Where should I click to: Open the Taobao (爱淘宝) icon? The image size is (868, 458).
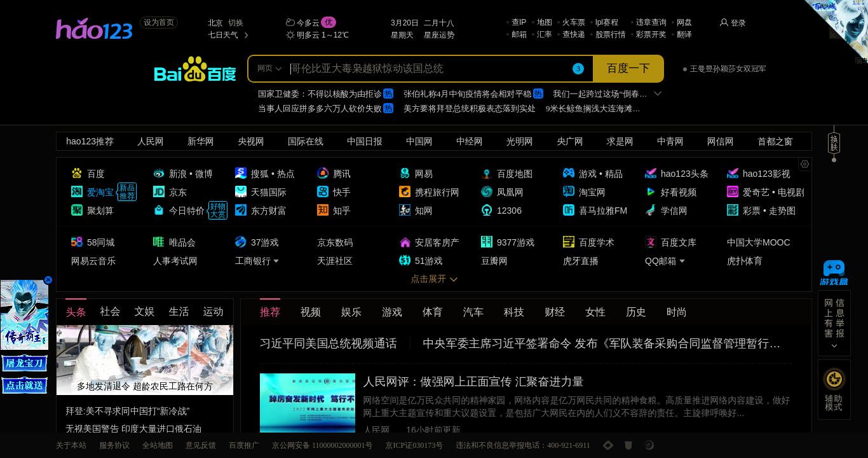click(77, 191)
